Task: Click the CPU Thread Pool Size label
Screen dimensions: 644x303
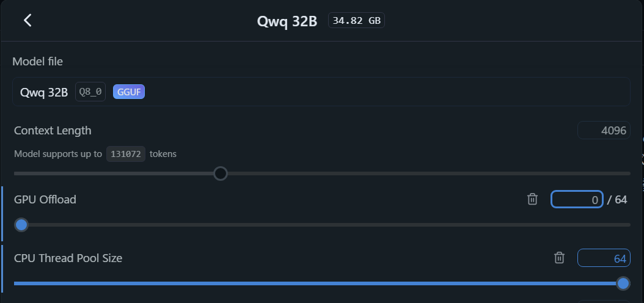Action: [68, 258]
